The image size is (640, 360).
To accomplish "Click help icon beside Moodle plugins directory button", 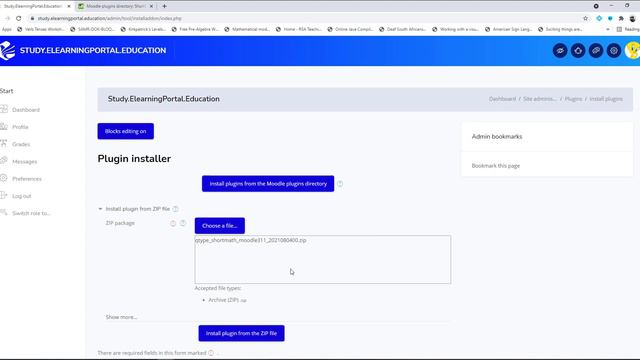I will [x=340, y=184].
